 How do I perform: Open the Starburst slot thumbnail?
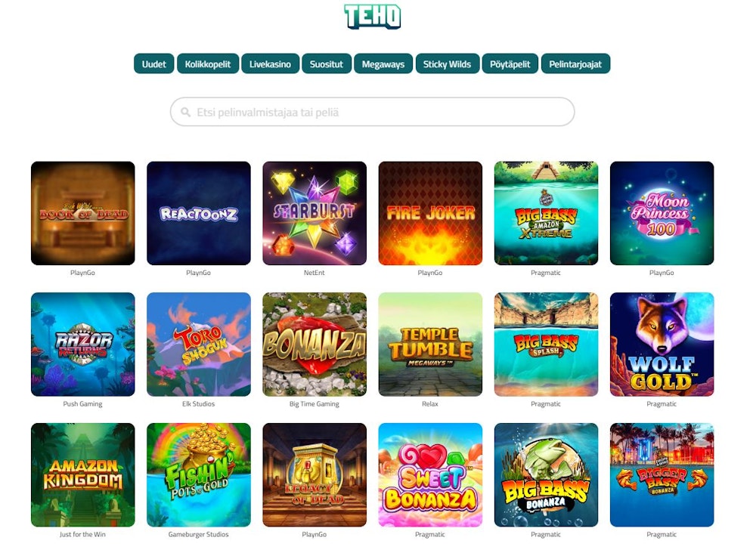pos(314,213)
